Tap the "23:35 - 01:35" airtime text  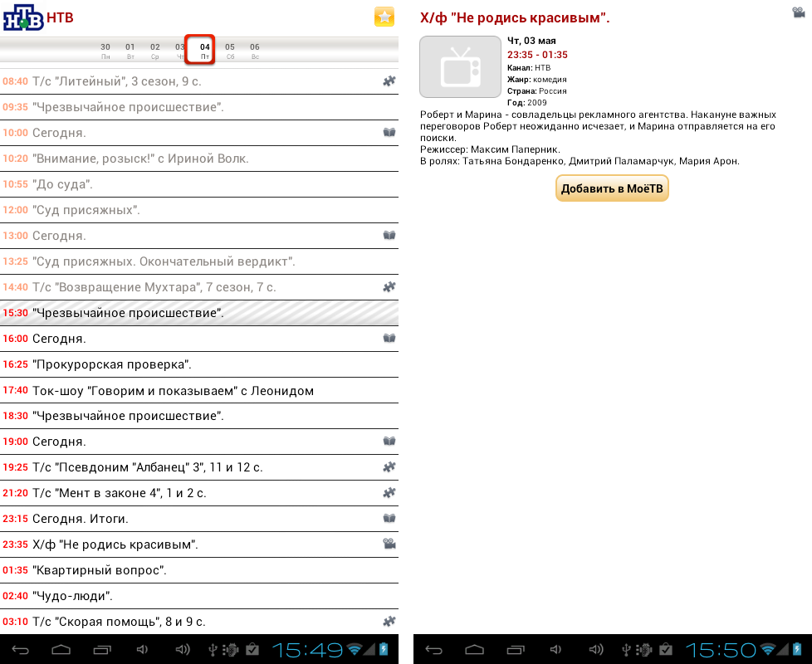pyautogui.click(x=537, y=55)
